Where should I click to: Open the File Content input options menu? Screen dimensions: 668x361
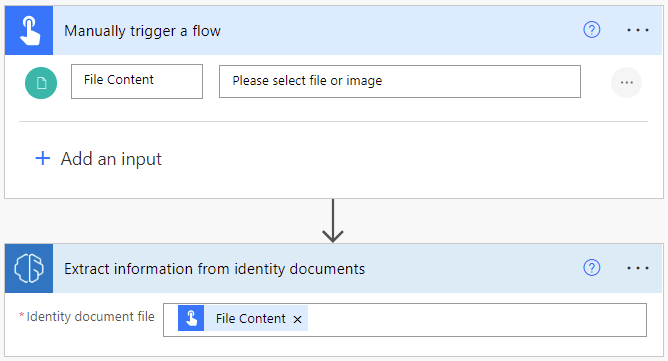(626, 82)
